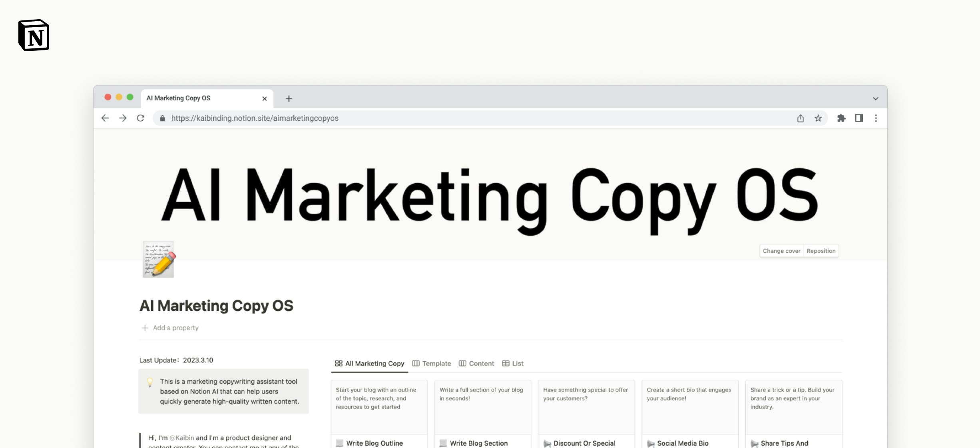Click the AI Marketing Copy OS page title

pos(216,306)
